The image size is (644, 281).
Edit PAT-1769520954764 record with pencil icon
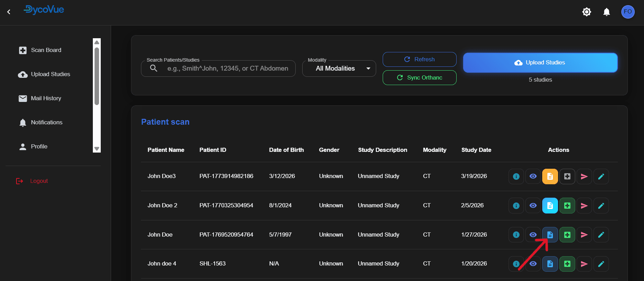pos(601,235)
